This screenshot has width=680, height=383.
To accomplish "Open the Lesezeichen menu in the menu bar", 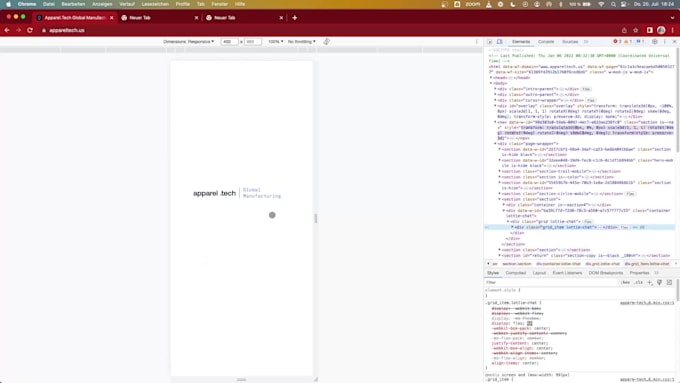I will [x=155, y=4].
